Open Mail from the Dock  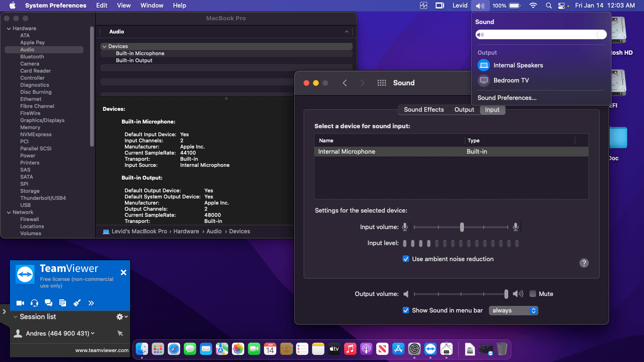coord(206,349)
